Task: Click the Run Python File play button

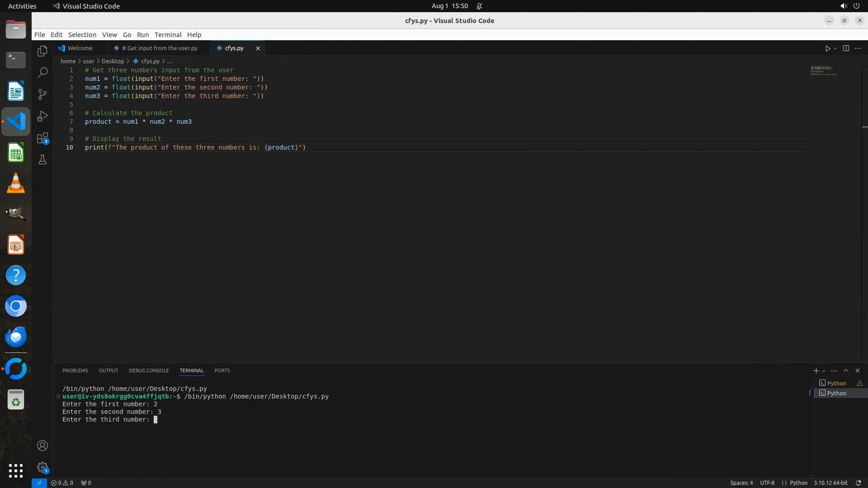Action: pos(827,48)
